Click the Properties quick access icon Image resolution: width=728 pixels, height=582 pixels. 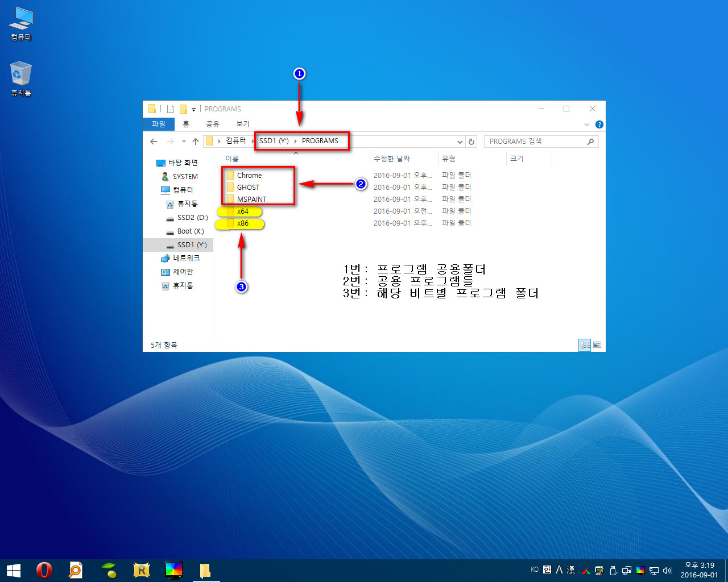click(170, 109)
